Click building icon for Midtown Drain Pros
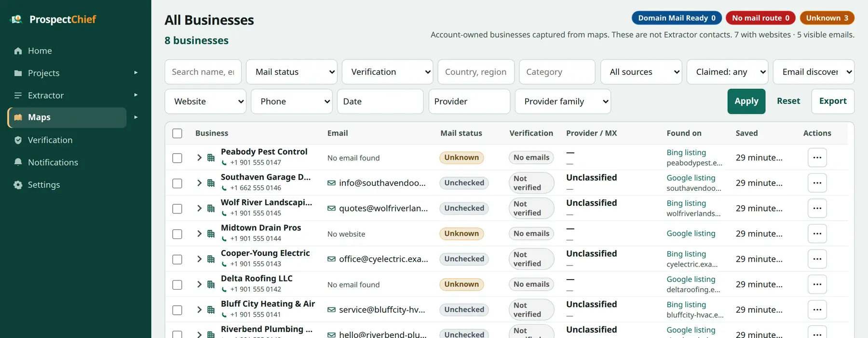The width and height of the screenshot is (868, 338). 211,234
